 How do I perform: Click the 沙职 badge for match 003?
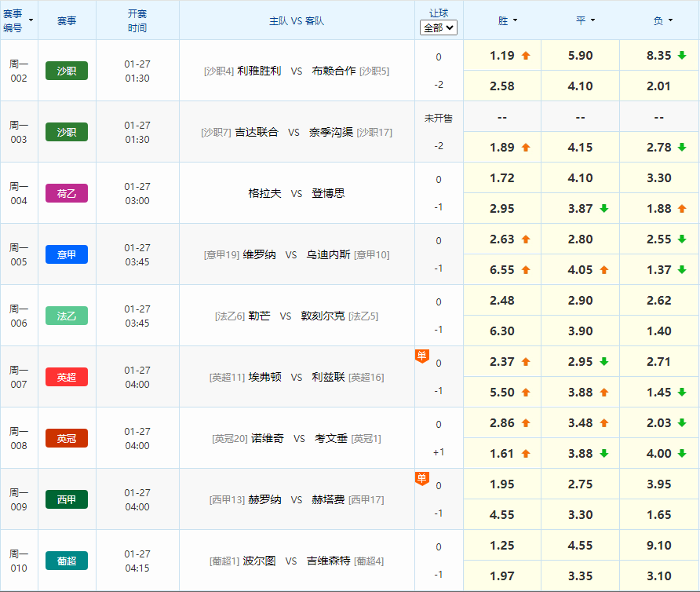67,132
